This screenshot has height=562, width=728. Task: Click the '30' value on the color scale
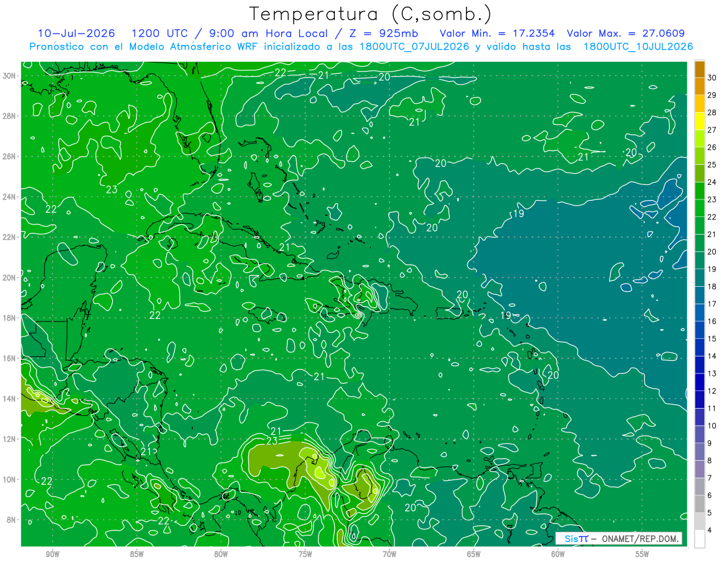pyautogui.click(x=712, y=78)
